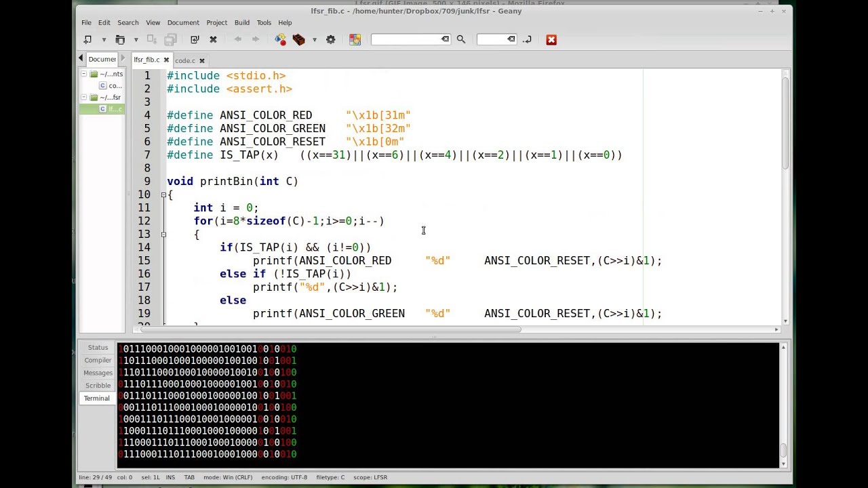
Task: Click line number 7 in margin
Action: point(147,155)
